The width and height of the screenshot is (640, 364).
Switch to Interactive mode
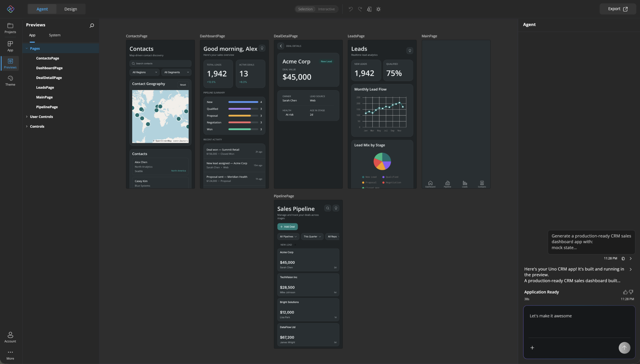point(326,9)
